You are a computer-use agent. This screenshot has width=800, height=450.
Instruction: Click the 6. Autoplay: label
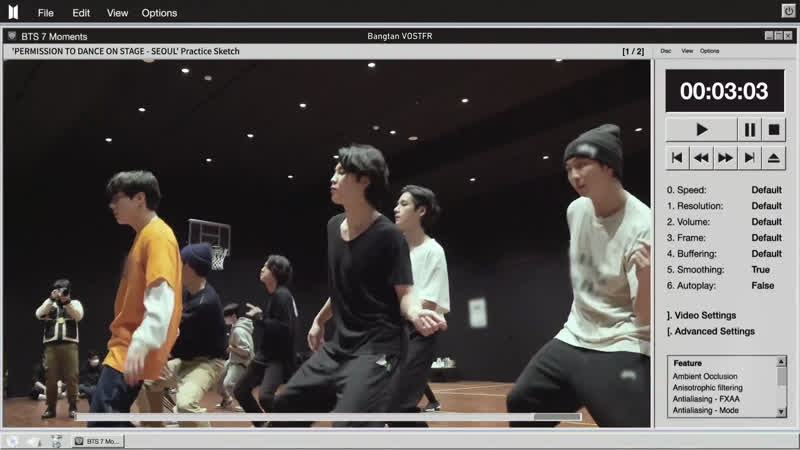click(691, 286)
